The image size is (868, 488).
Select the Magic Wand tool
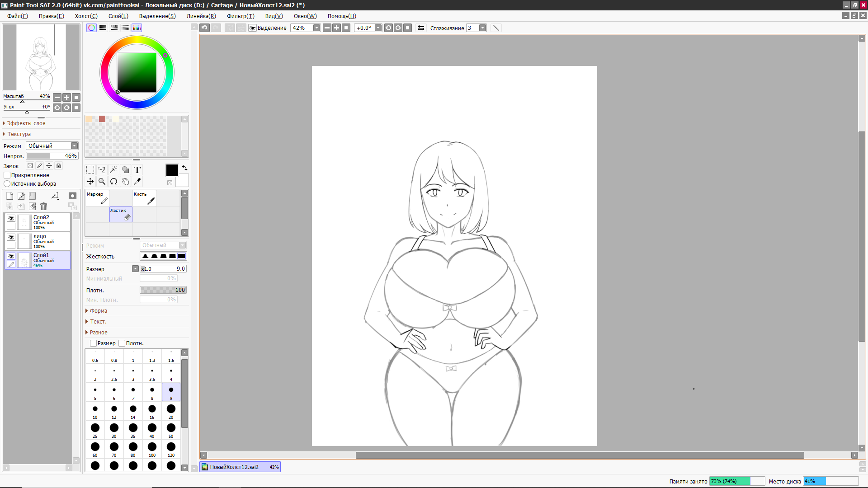[x=113, y=170]
